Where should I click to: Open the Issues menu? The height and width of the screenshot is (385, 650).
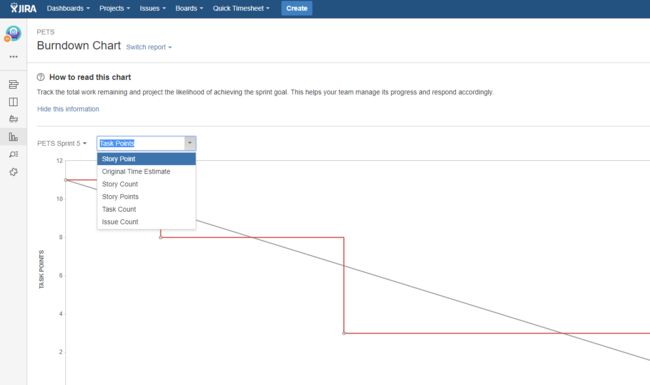(153, 8)
